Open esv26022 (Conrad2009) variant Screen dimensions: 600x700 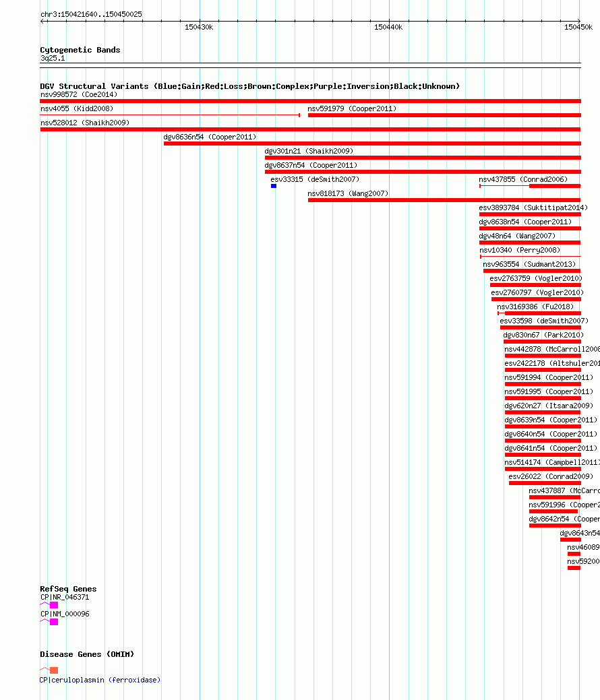[x=551, y=477]
